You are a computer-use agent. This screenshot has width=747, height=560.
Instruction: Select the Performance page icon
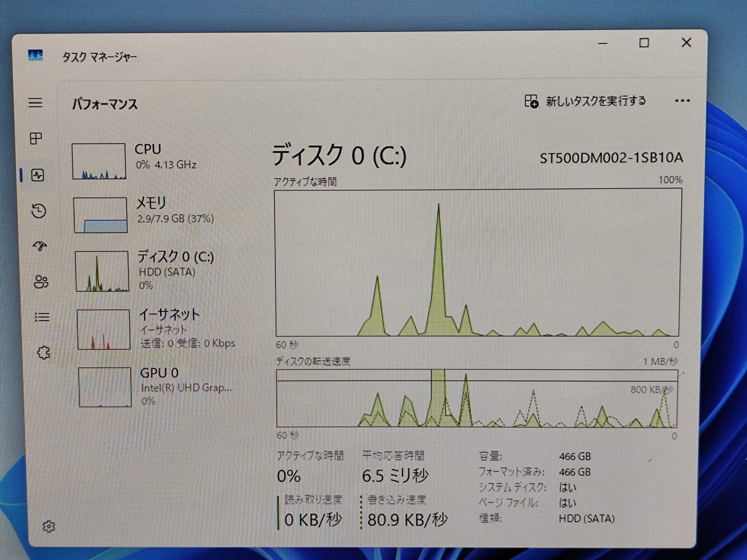point(37,175)
